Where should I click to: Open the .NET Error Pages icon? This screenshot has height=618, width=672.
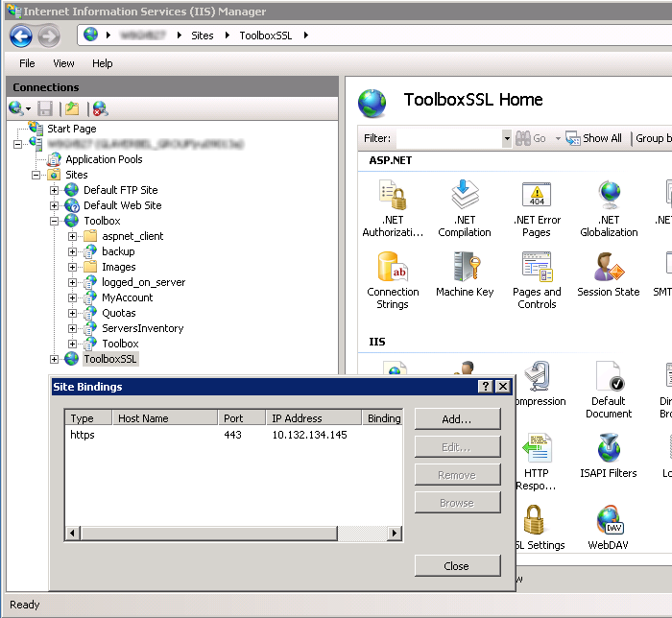pyautogui.click(x=537, y=198)
